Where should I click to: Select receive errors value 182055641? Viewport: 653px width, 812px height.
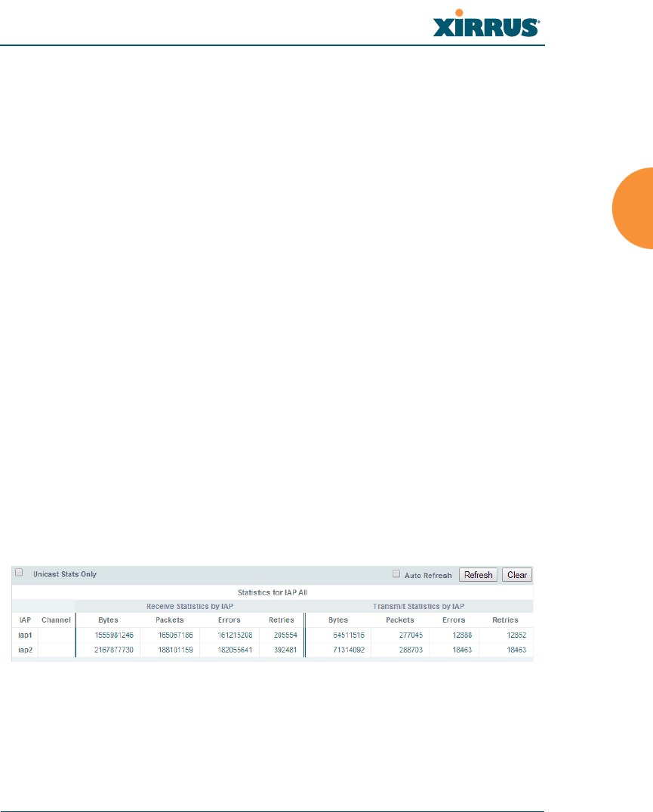click(x=235, y=650)
